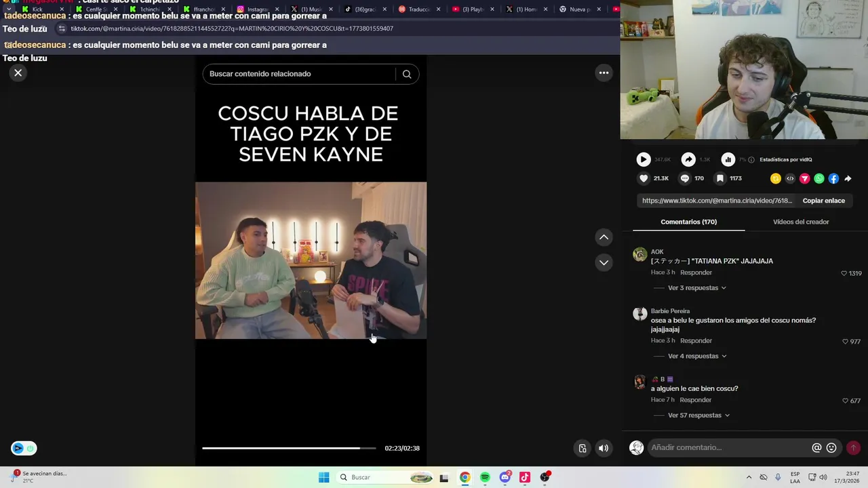868x488 pixels.
Task: Open more share options arrow
Action: coord(848,179)
